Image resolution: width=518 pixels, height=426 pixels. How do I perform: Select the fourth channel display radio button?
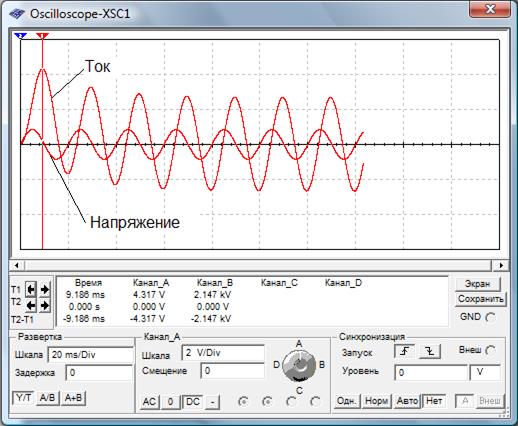315,402
